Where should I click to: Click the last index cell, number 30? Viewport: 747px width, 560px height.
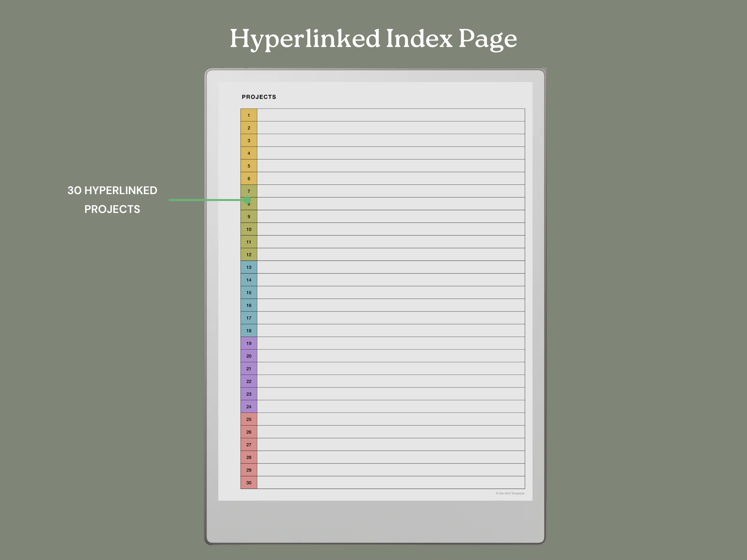(x=249, y=482)
